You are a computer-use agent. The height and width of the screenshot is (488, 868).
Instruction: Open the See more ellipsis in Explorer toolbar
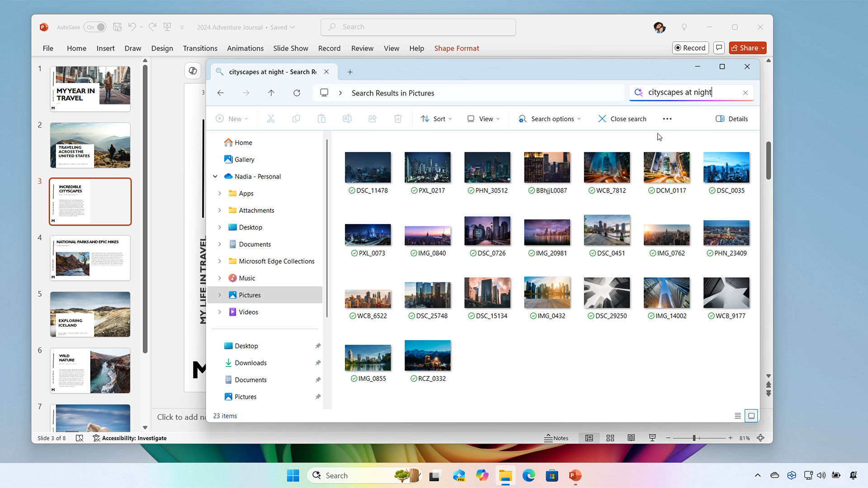[x=667, y=118]
